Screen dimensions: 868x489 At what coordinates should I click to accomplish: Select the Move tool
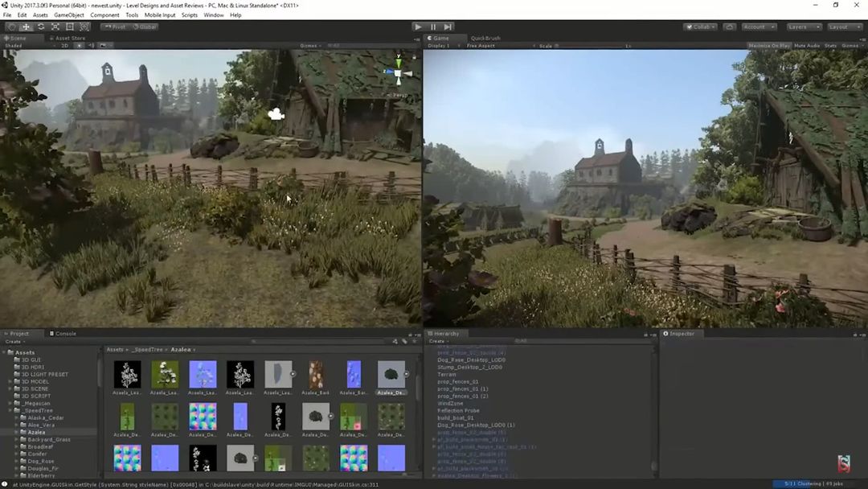tap(25, 27)
